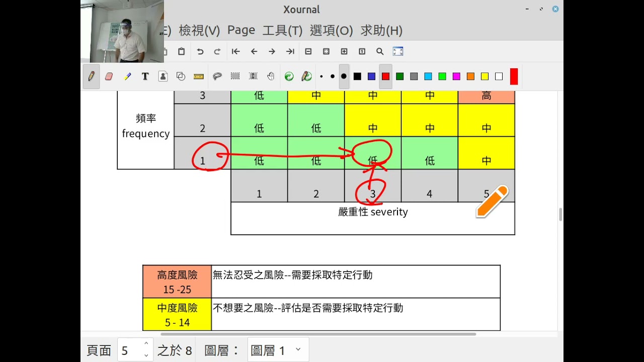Go to the next page

click(x=272, y=51)
